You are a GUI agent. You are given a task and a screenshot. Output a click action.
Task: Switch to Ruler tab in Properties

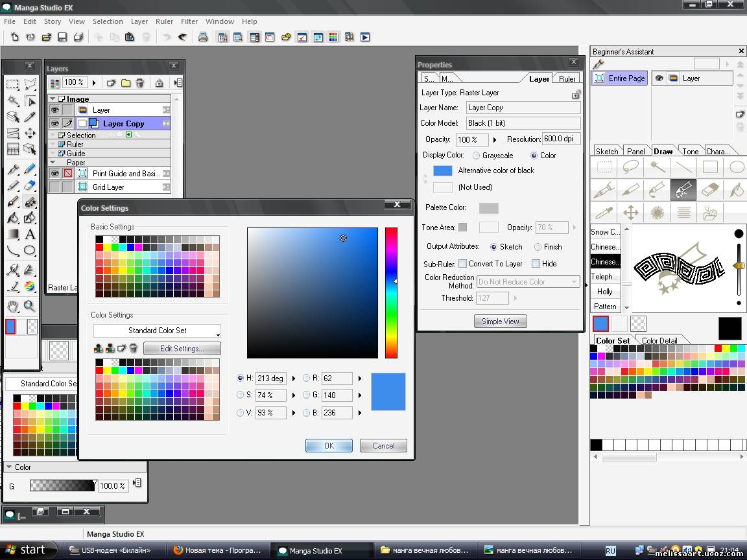point(567,78)
